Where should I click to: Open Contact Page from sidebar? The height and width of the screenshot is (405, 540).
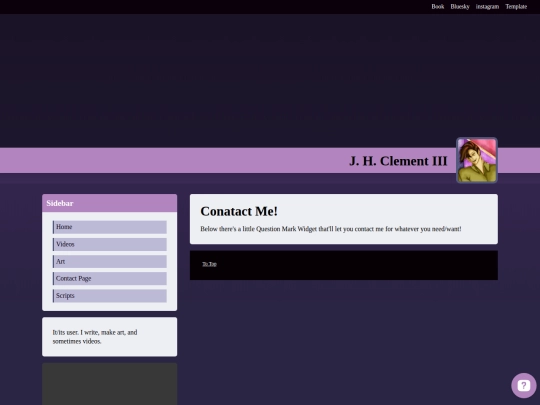(110, 278)
